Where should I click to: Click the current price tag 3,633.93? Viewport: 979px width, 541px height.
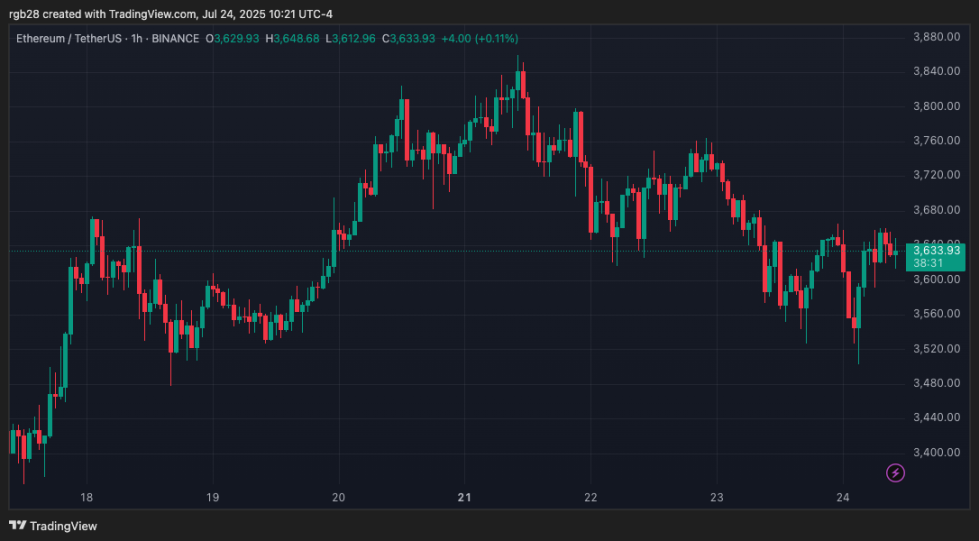(936, 250)
